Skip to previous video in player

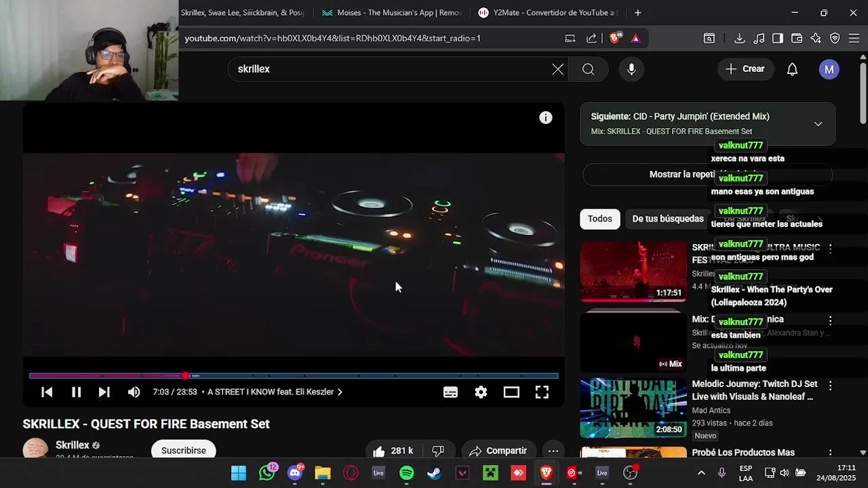click(x=47, y=392)
